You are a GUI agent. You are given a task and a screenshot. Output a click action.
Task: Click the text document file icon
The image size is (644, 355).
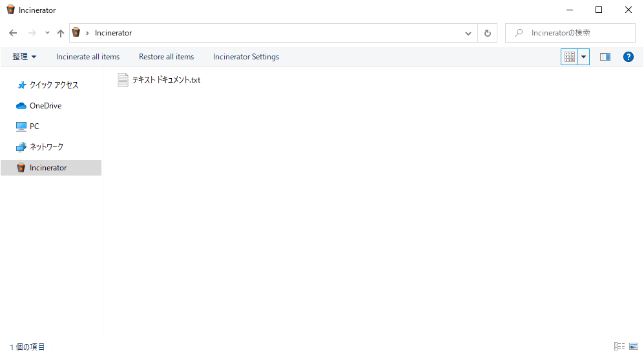click(x=123, y=80)
